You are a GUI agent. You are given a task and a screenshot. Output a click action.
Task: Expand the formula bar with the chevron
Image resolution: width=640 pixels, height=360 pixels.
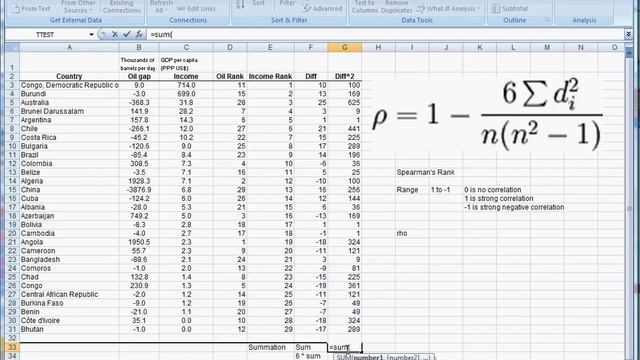pyautogui.click(x=629, y=35)
